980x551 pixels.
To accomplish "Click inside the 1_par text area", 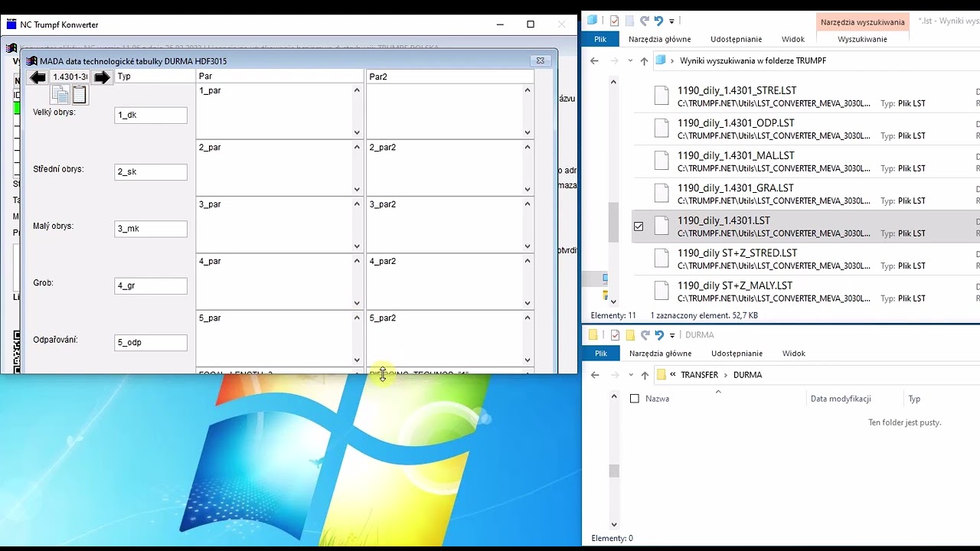I will (274, 111).
